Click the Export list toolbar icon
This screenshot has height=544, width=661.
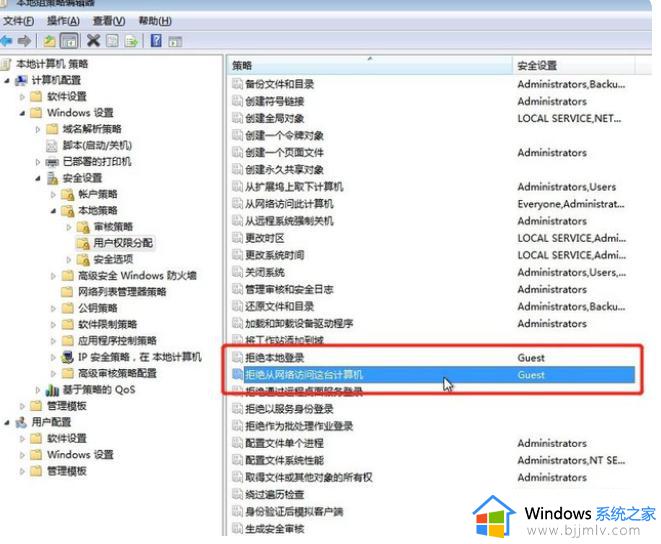pyautogui.click(x=132, y=41)
